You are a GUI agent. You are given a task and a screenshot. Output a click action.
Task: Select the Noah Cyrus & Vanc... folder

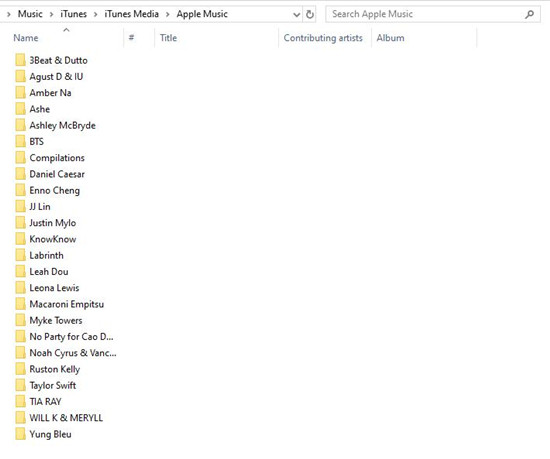(x=73, y=353)
